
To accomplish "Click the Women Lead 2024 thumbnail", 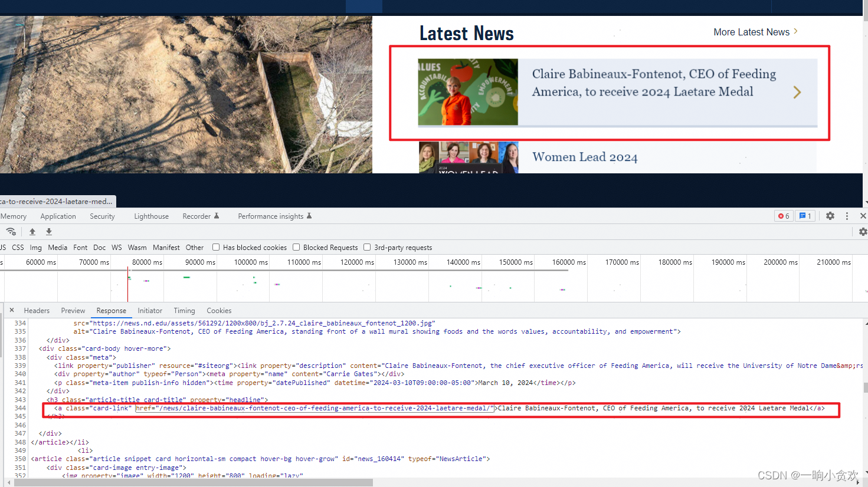I will tap(469, 157).
